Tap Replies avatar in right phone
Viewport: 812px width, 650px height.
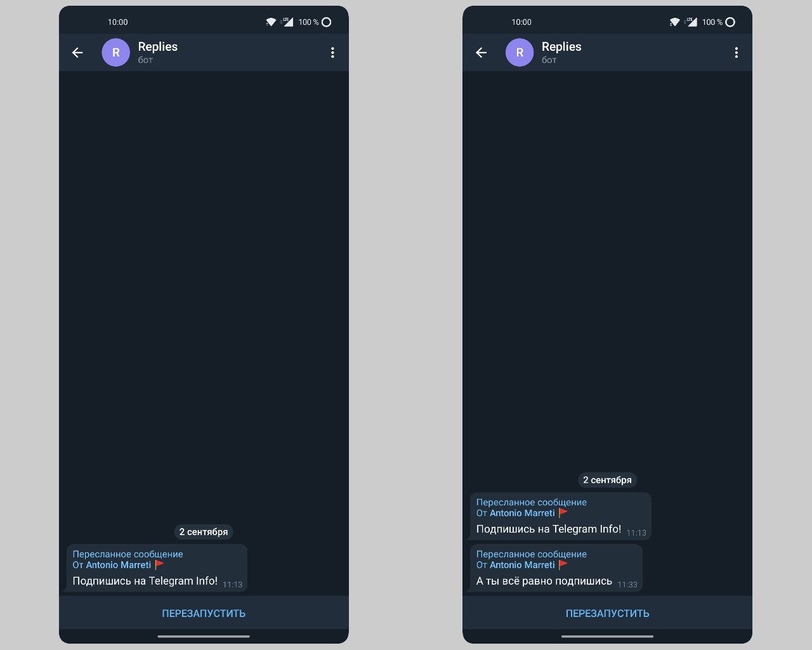[520, 53]
